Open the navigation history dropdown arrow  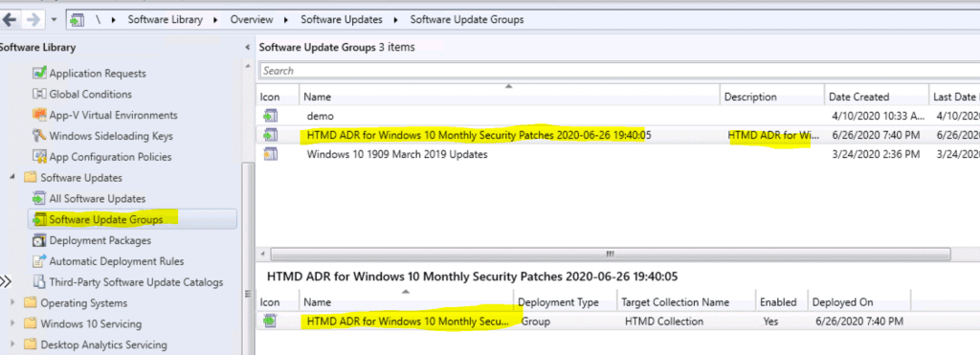pyautogui.click(x=54, y=20)
